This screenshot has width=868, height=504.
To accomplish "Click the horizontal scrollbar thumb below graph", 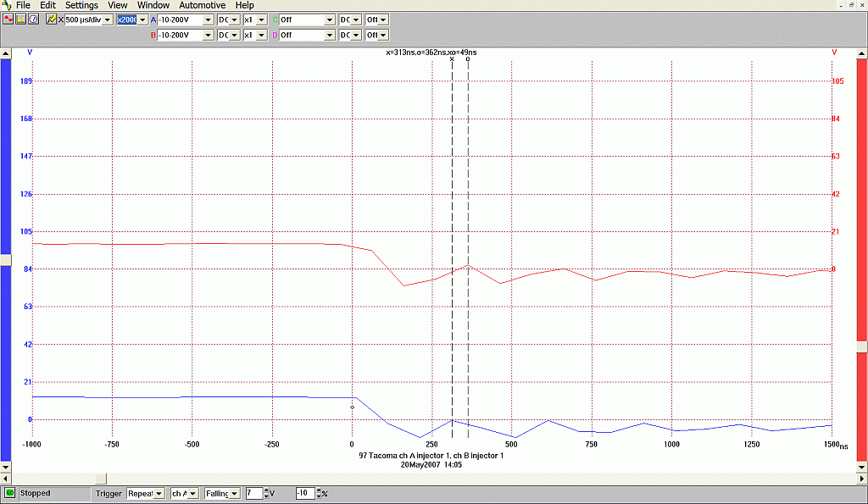I will point(102,479).
